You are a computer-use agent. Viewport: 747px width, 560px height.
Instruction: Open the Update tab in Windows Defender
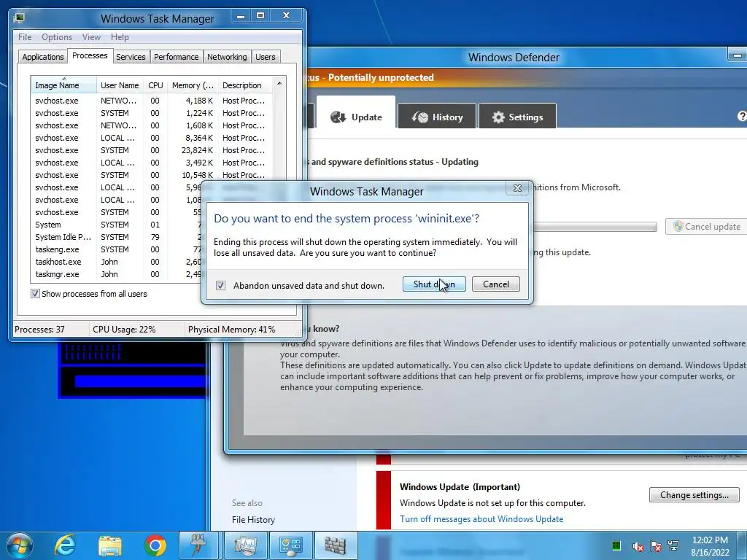(356, 117)
